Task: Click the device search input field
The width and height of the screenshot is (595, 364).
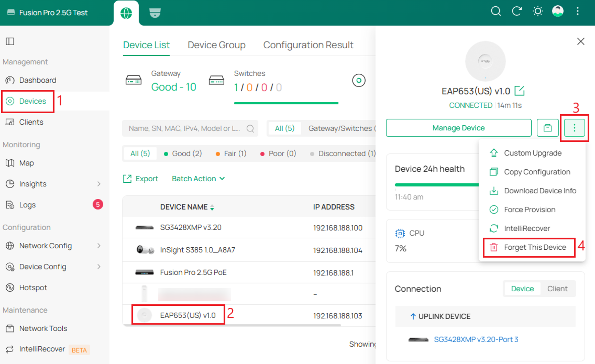Action: pos(190,128)
